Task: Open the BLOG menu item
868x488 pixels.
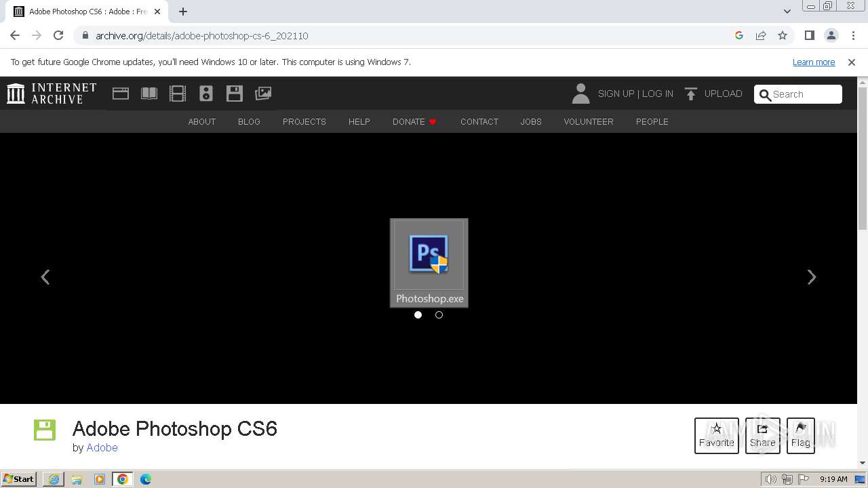Action: point(249,121)
